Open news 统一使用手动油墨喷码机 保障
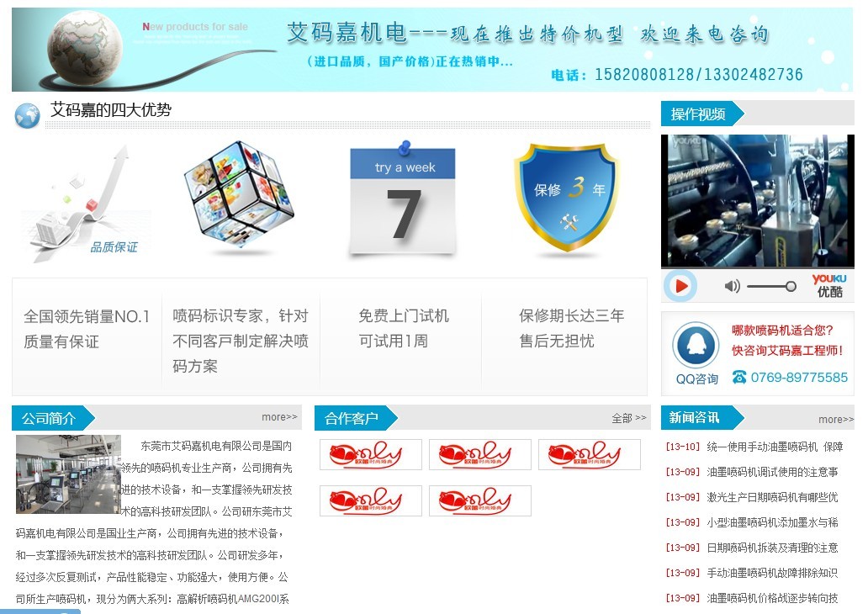 coord(775,447)
